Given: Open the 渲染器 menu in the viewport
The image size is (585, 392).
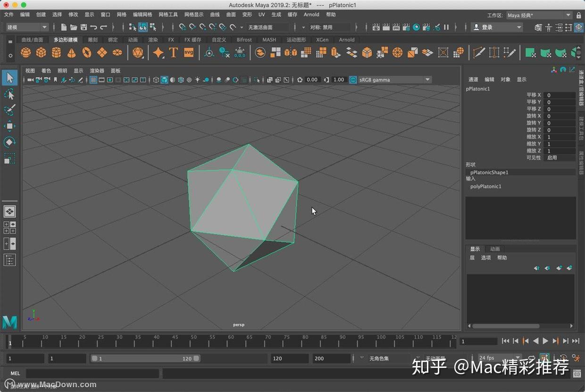Looking at the screenshot, I should click(x=96, y=70).
